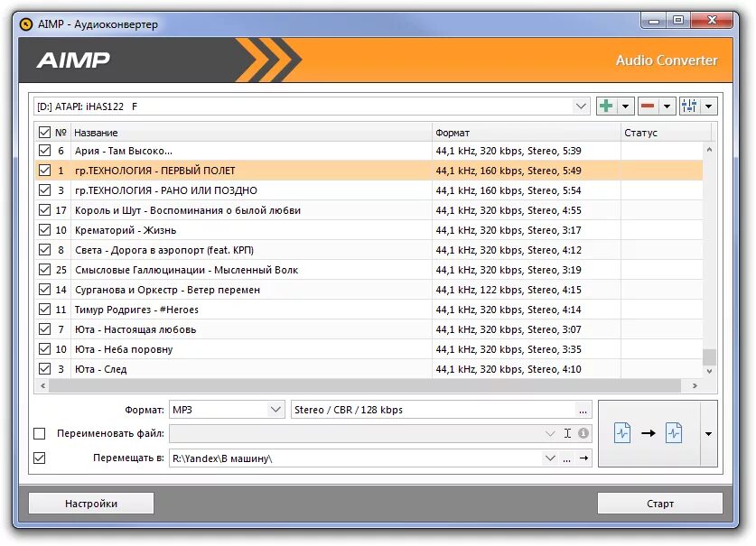
Task: Uncheck Тимур Родригез #Heroes checkbox
Action: (x=44, y=310)
